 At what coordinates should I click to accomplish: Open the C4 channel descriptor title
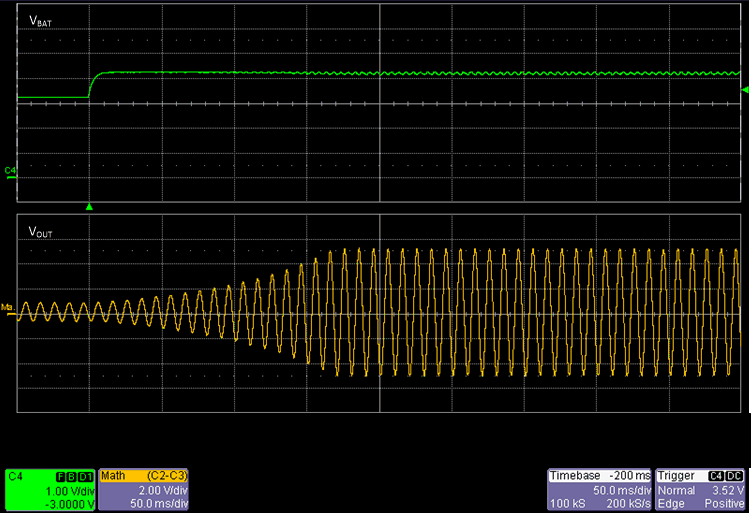point(16,477)
